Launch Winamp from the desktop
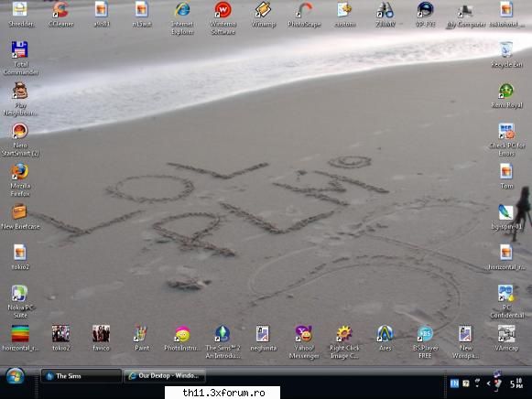This screenshot has width=532, height=399. point(264,15)
